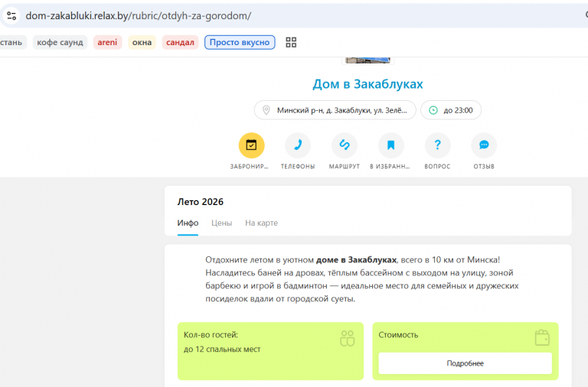
Task: Click the 'В ИЗБРАНН...' label
Action: (x=390, y=166)
